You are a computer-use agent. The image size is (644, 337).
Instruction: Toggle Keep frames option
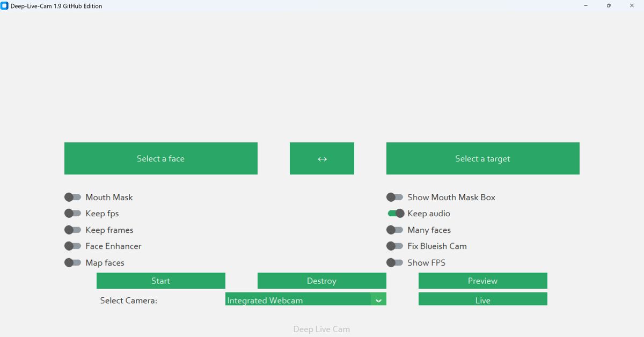(72, 230)
